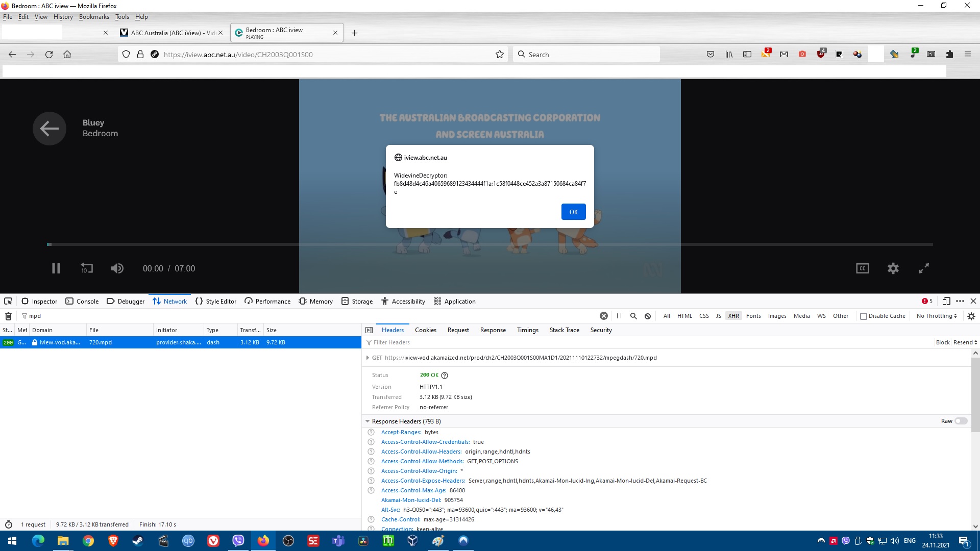Enter fullscreen video mode
This screenshot has height=551, width=980.
923,268
